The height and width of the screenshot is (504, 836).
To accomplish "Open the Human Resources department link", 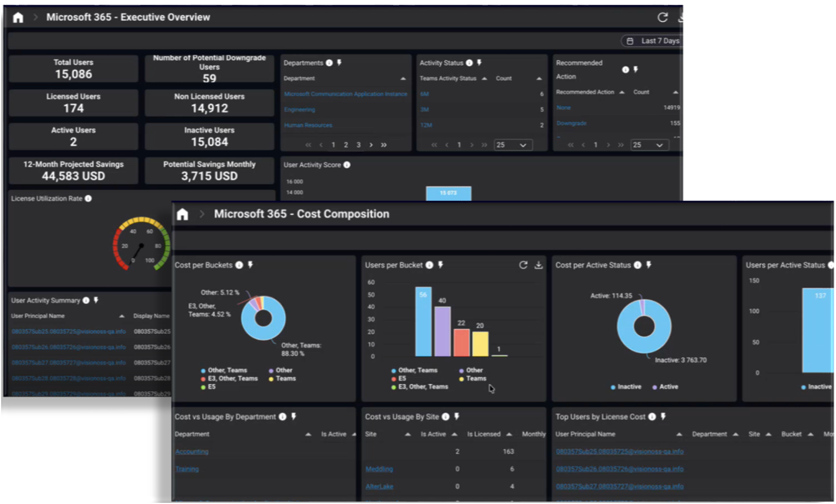I will (308, 125).
